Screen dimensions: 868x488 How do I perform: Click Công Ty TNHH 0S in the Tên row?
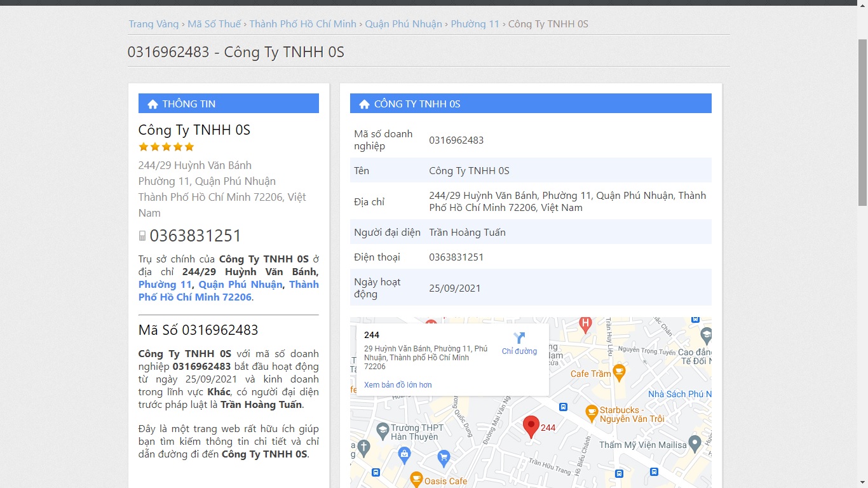coord(470,171)
